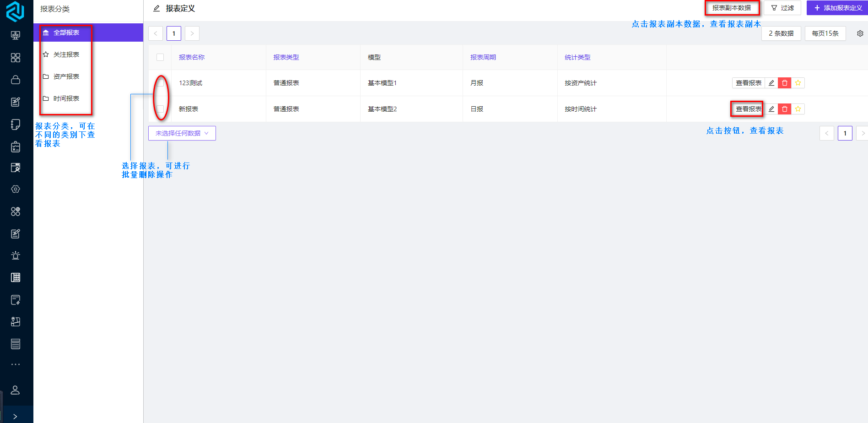Go to next page with top-left arrow
Viewport: 868px width, 423px height.
point(192,33)
